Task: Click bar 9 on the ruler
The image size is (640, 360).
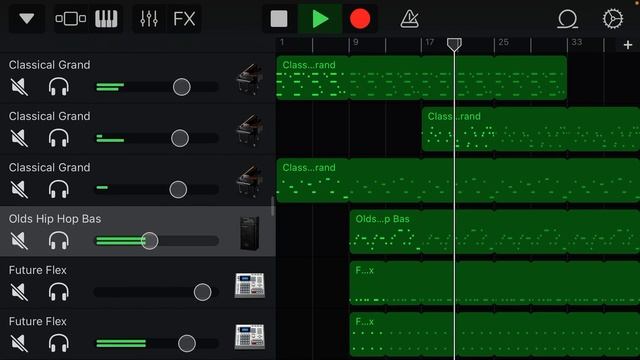Action: coord(356,42)
